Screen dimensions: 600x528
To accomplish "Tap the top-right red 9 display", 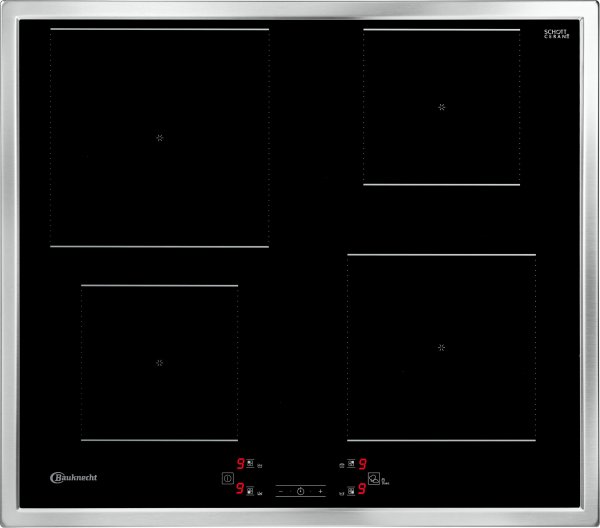I will point(362,464).
